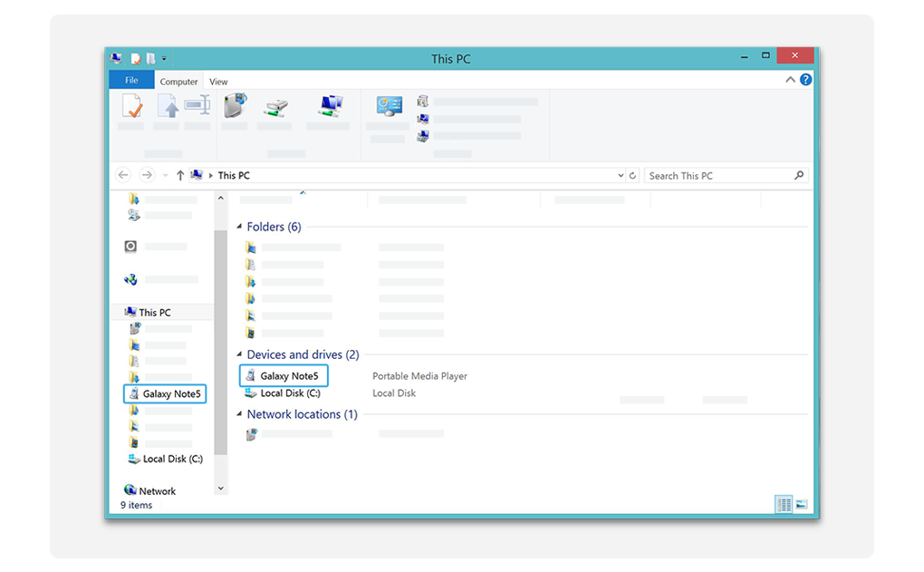Click the Access media ribbon icon
This screenshot has width=924, height=572.
point(236,105)
